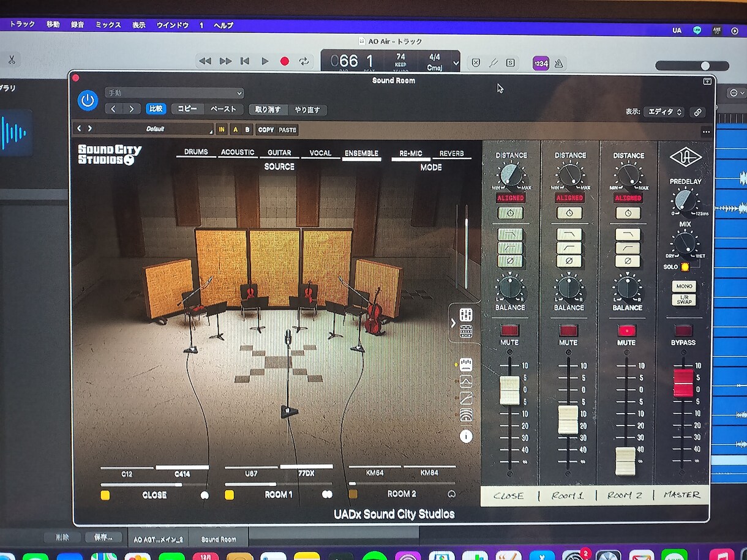Screen dimensions: 747x560
Task: Toggle the yellow ROOM 1 enable square
Action: pos(229,495)
